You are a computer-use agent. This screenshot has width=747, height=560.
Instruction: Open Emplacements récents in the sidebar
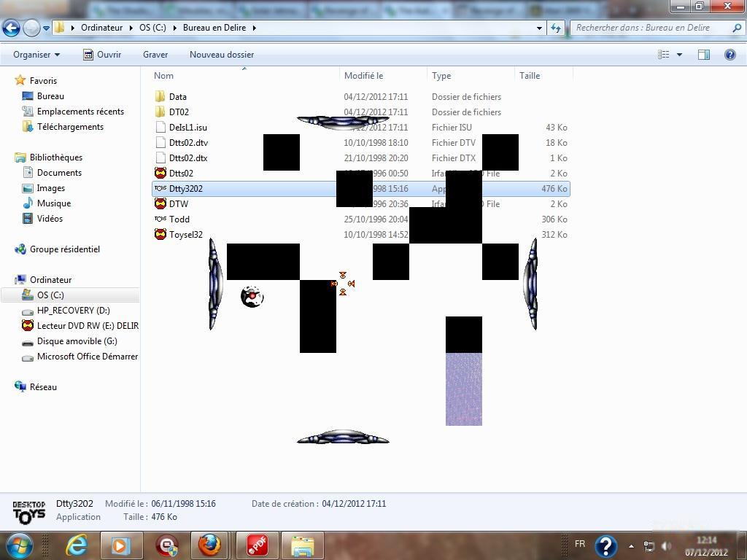(80, 111)
